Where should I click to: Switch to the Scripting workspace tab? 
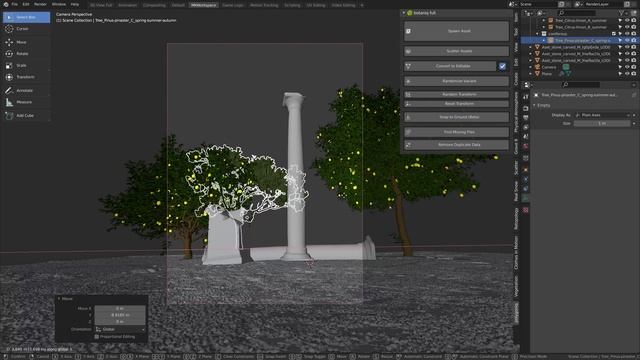(292, 5)
